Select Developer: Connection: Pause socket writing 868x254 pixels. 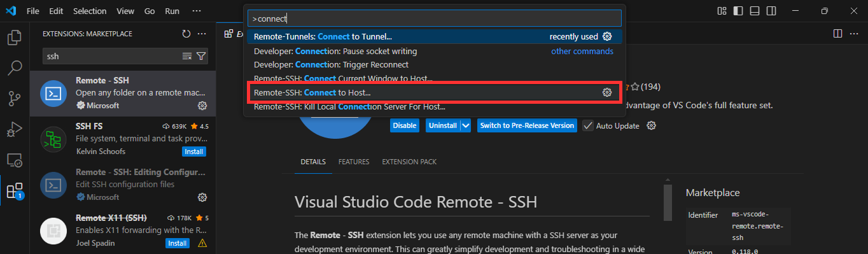point(435,51)
